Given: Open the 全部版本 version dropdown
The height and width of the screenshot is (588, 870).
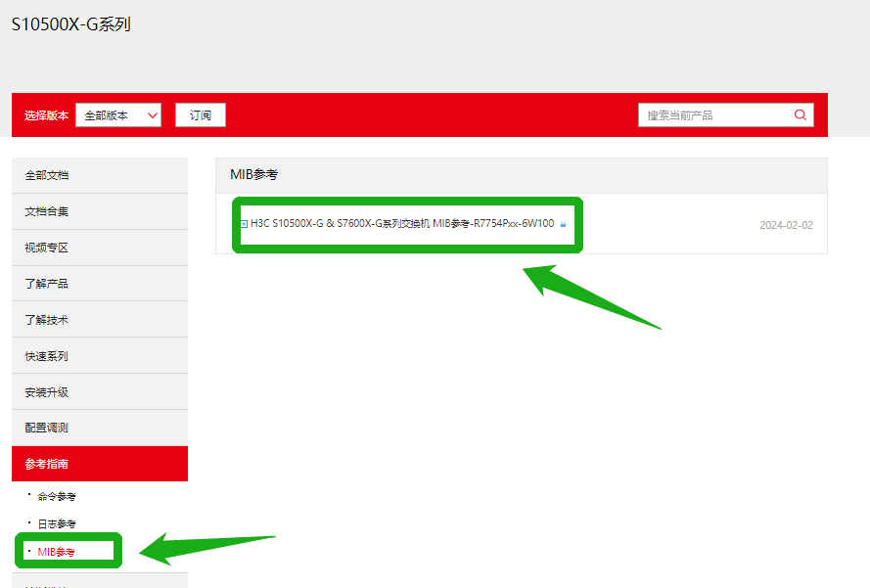Looking at the screenshot, I should [x=118, y=115].
